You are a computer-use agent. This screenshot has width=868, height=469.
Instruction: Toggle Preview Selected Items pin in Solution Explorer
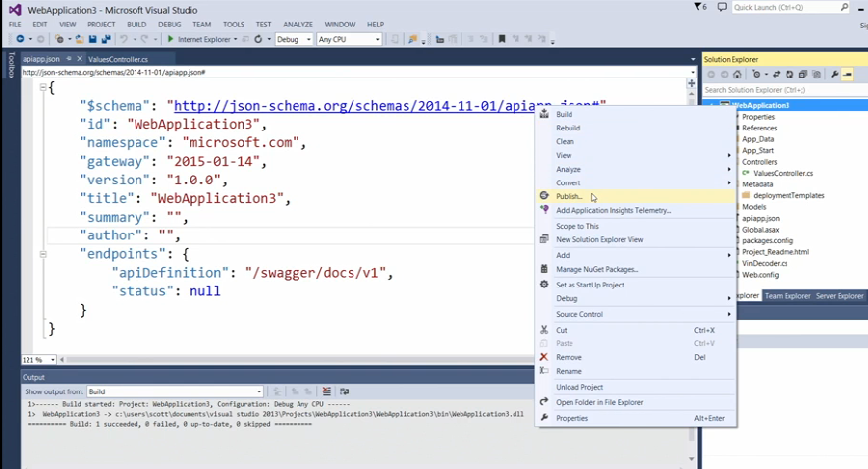(847, 74)
